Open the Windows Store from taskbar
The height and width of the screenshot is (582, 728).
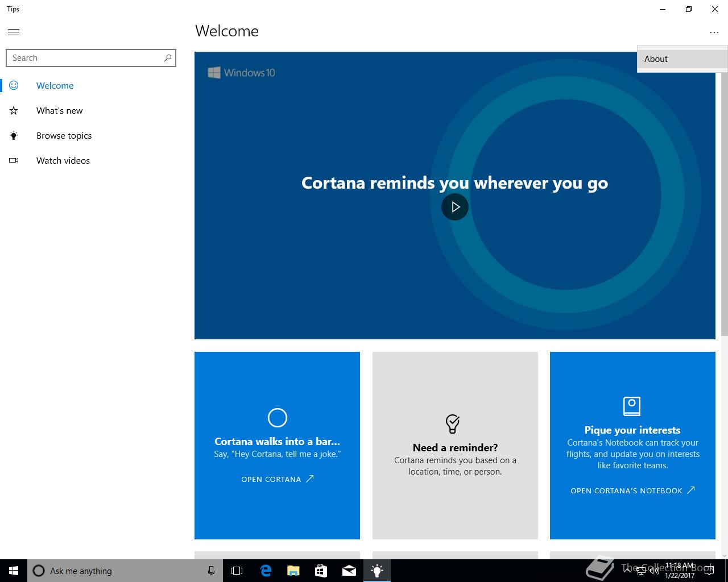(x=321, y=571)
